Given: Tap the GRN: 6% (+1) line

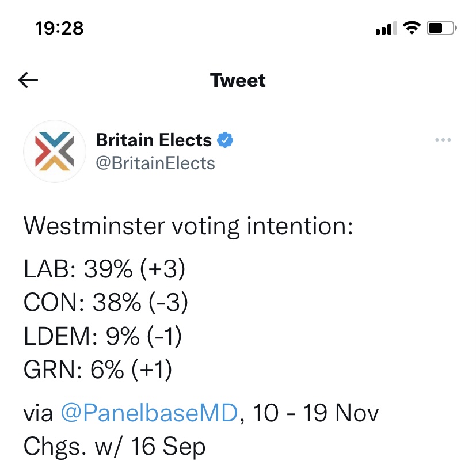Looking at the screenshot, I should click(98, 370).
